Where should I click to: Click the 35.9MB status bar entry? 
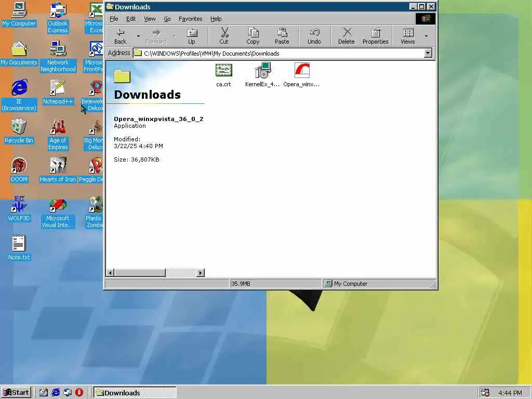[275, 284]
